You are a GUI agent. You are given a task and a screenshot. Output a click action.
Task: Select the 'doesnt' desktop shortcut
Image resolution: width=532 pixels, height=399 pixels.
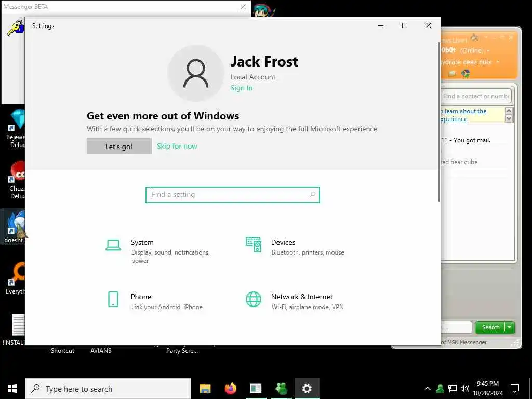click(x=14, y=227)
